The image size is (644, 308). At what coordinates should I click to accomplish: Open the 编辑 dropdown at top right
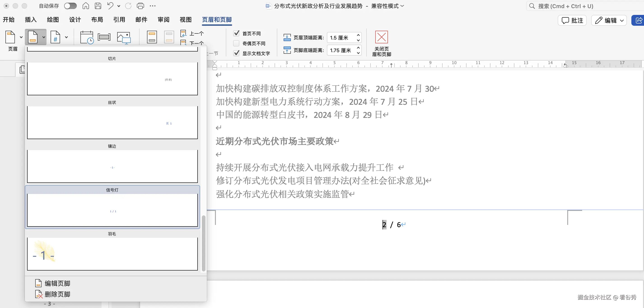[x=622, y=20]
